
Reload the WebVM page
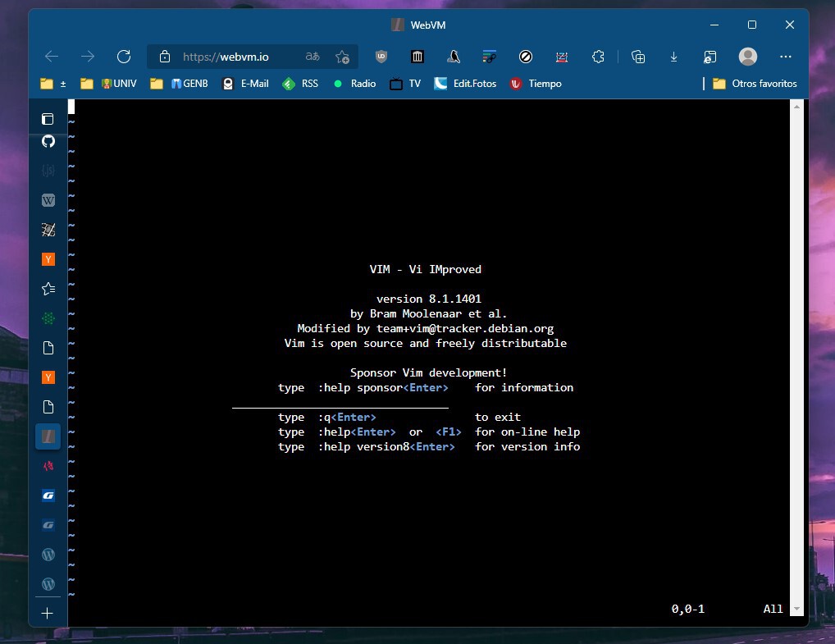[125, 57]
